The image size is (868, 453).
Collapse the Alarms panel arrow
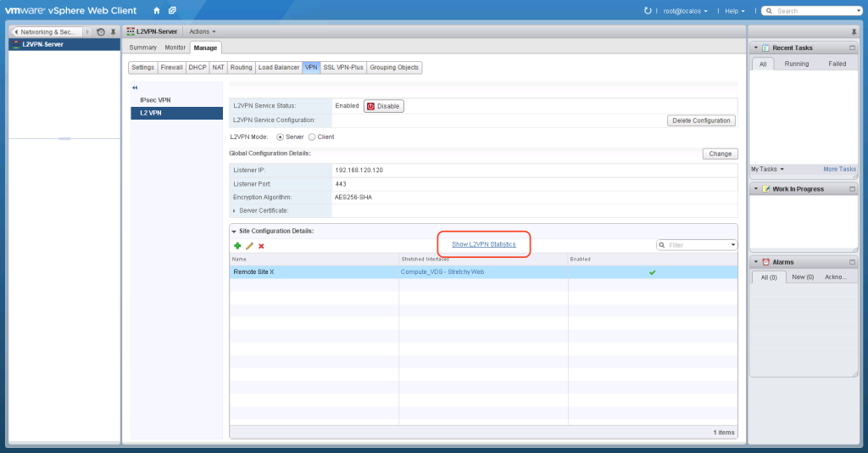click(x=756, y=262)
